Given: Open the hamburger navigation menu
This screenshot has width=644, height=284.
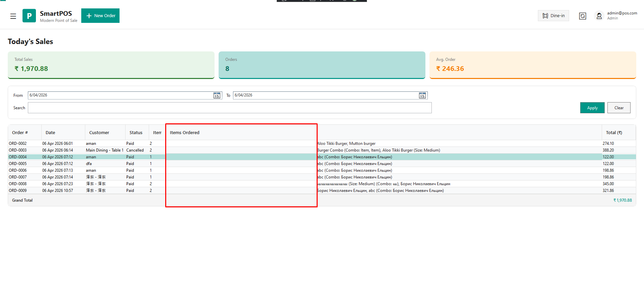Looking at the screenshot, I should (x=13, y=16).
